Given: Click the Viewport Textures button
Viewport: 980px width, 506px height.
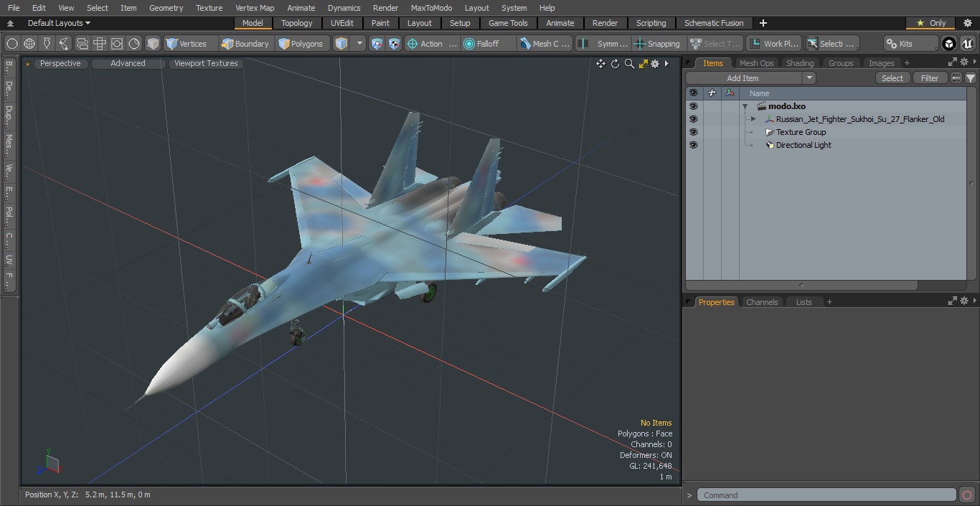Looking at the screenshot, I should (x=206, y=63).
